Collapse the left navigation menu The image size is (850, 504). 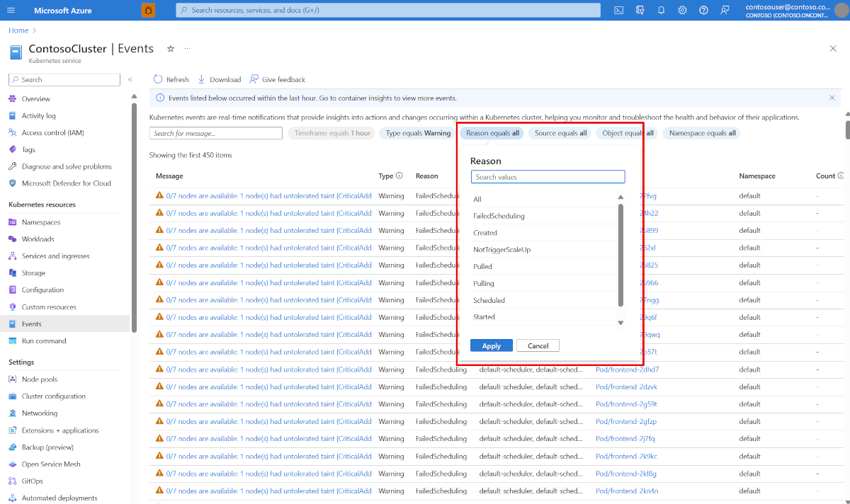pos(130,79)
